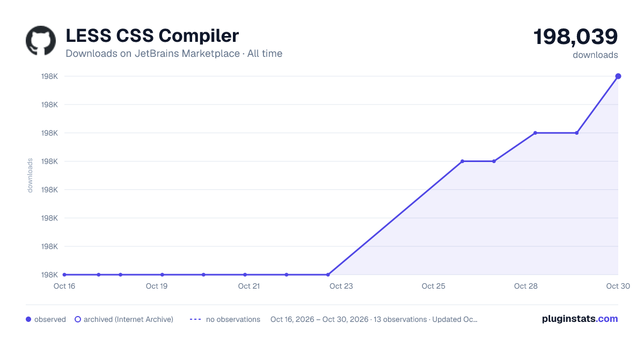Click the 'no observations' legend text

[x=233, y=319]
